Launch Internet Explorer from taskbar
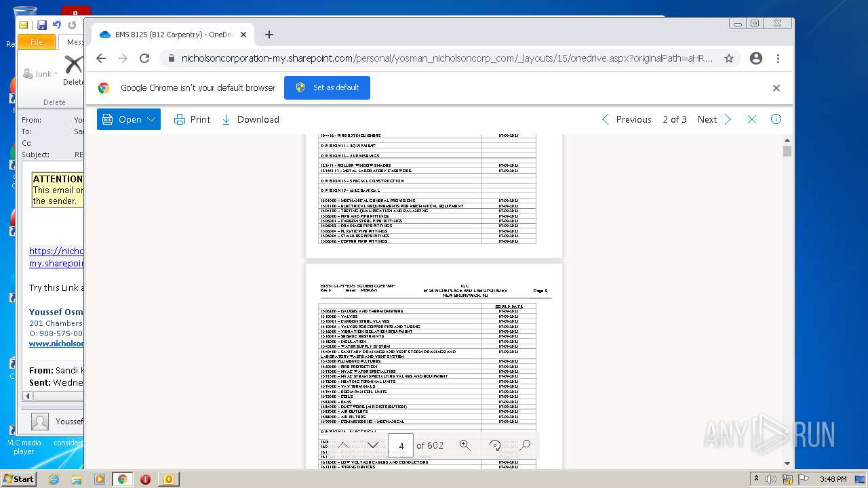 (x=54, y=479)
